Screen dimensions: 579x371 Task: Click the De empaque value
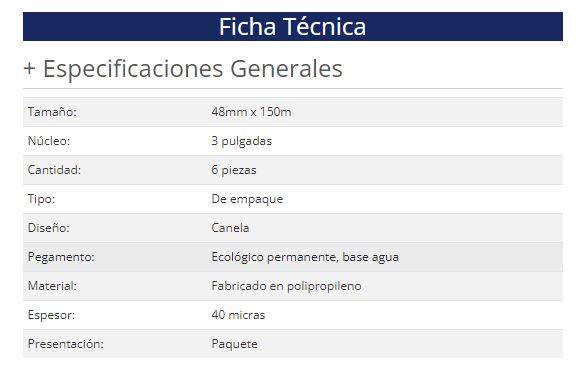point(247,199)
